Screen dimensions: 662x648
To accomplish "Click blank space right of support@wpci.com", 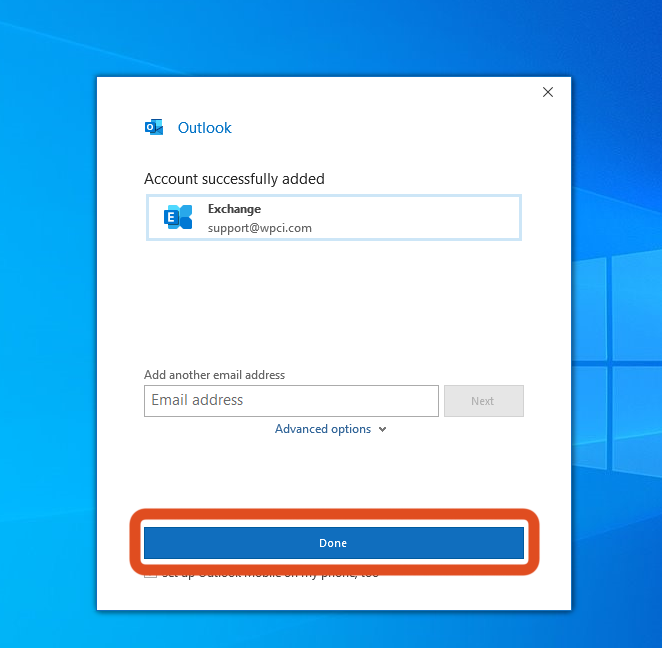I will click(420, 228).
